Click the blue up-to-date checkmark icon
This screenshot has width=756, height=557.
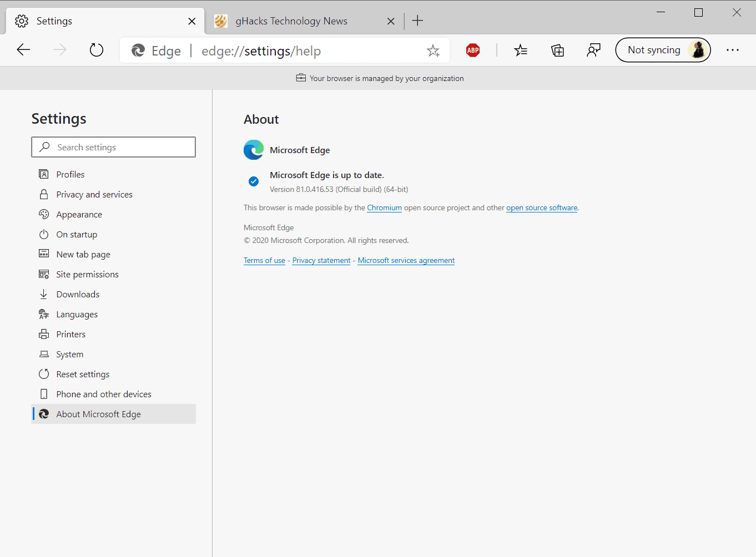coord(254,181)
